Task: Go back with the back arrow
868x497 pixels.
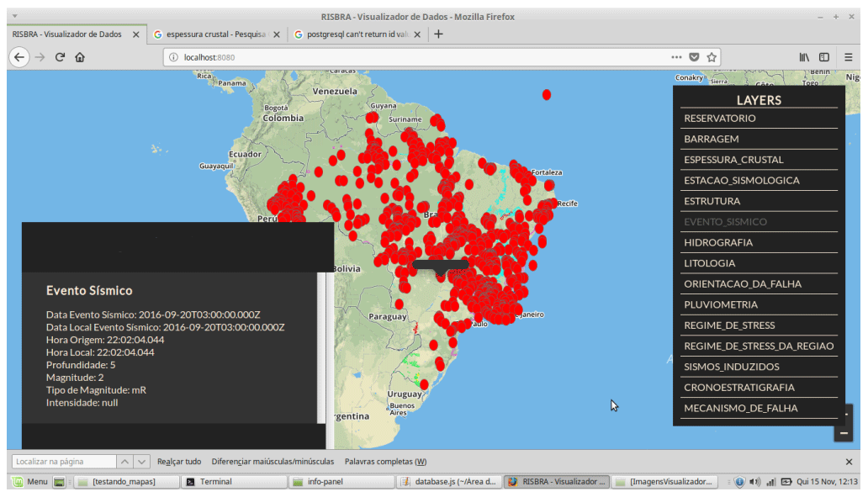Action: tap(19, 57)
